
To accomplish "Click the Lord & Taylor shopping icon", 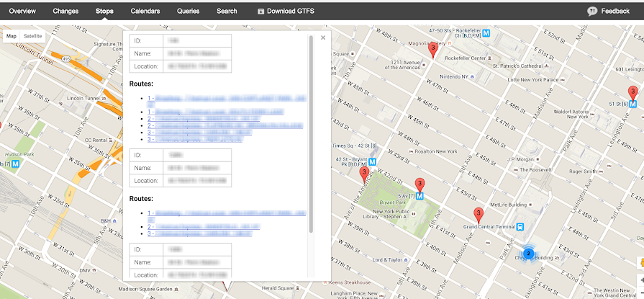I will (406, 260).
